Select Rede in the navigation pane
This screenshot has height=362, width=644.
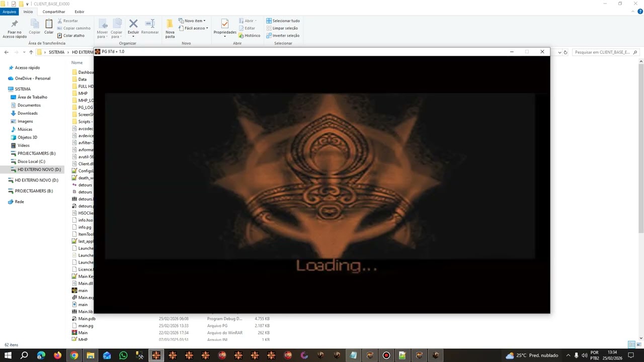point(19,202)
